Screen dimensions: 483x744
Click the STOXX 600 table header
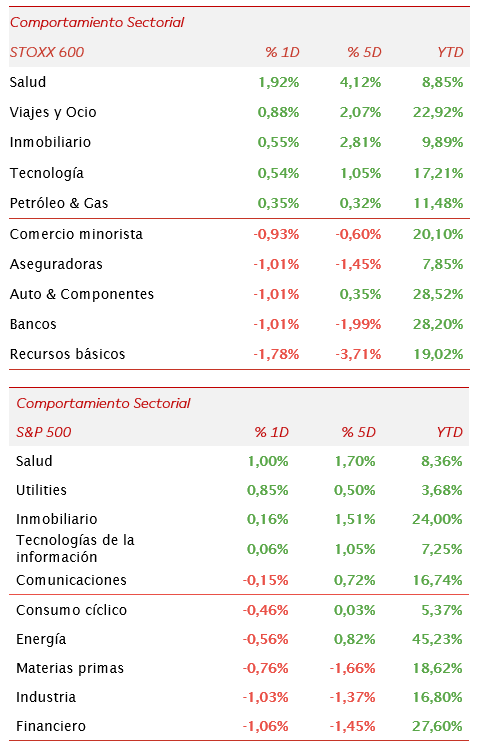(47, 52)
